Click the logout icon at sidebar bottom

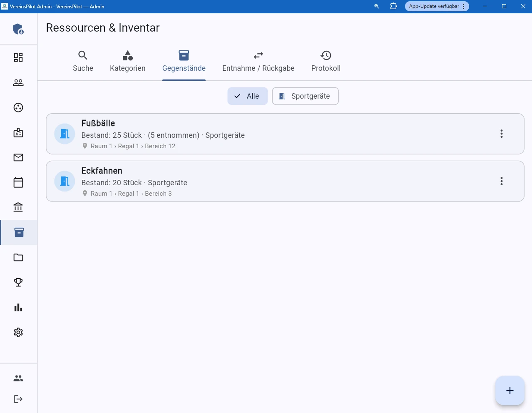[x=18, y=399]
